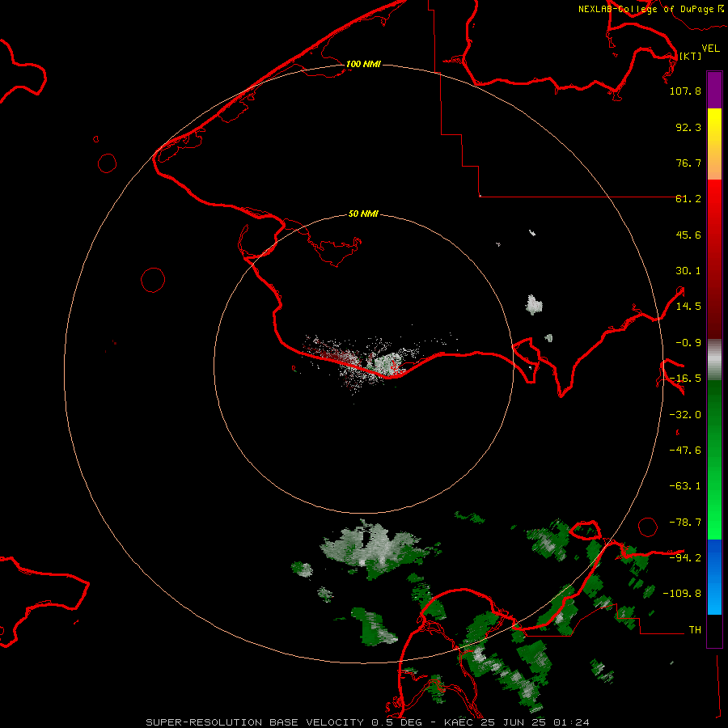This screenshot has height=728, width=728.
Task: Click the TH legend label
Action: click(695, 629)
